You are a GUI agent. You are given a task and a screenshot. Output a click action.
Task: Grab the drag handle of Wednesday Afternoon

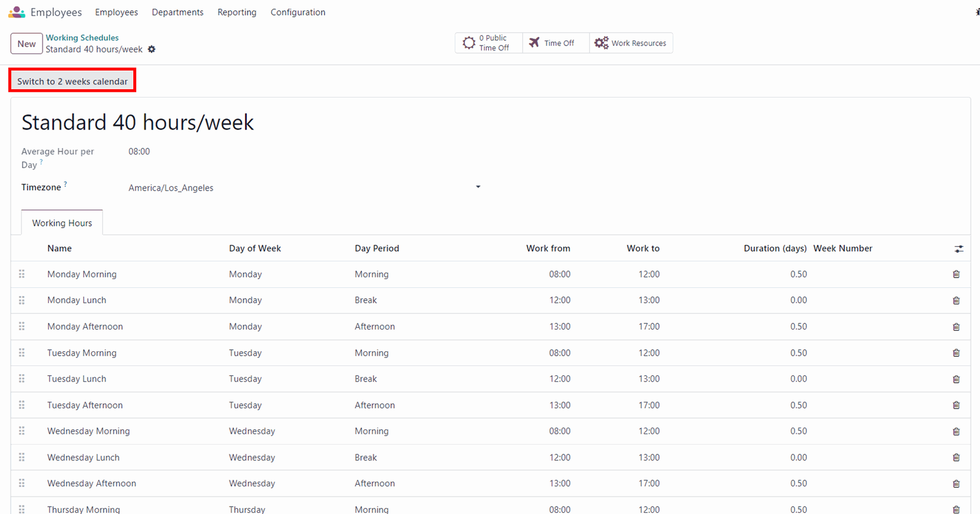click(x=21, y=483)
